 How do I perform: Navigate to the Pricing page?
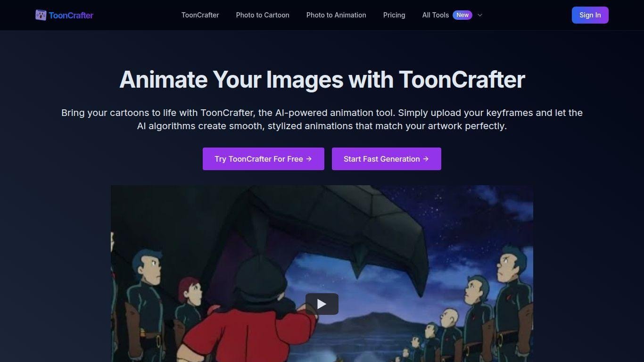click(x=394, y=15)
